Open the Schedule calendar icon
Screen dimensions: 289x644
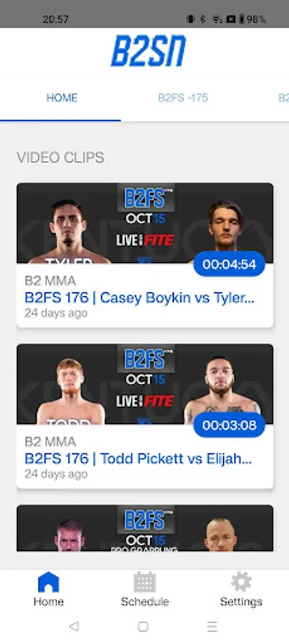point(144,582)
